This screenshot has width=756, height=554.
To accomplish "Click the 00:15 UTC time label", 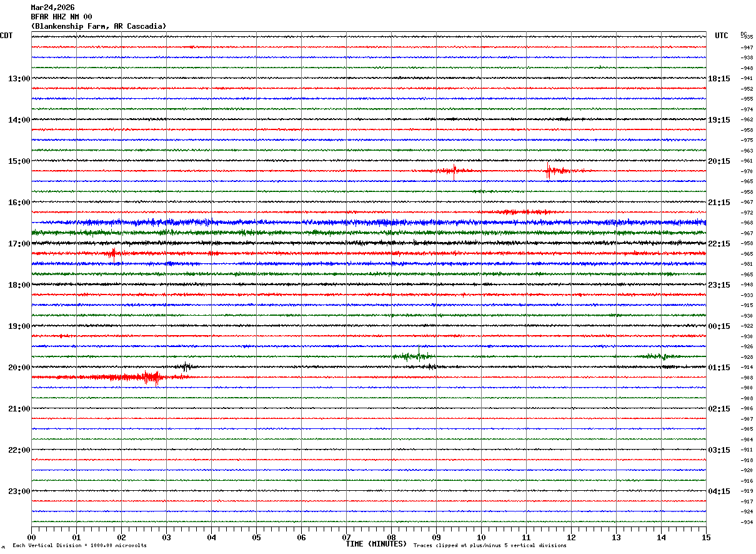I will 719,326.
